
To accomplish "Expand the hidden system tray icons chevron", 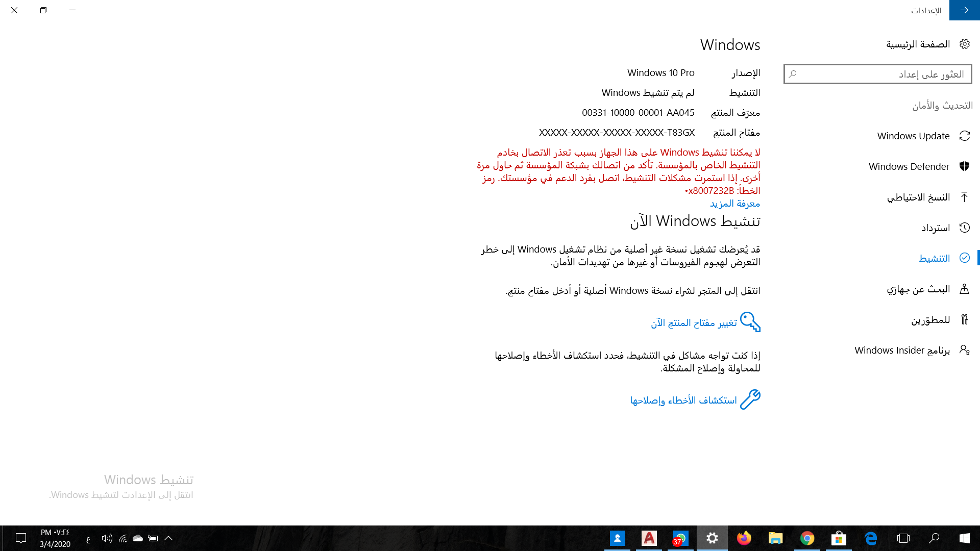I will pyautogui.click(x=168, y=538).
